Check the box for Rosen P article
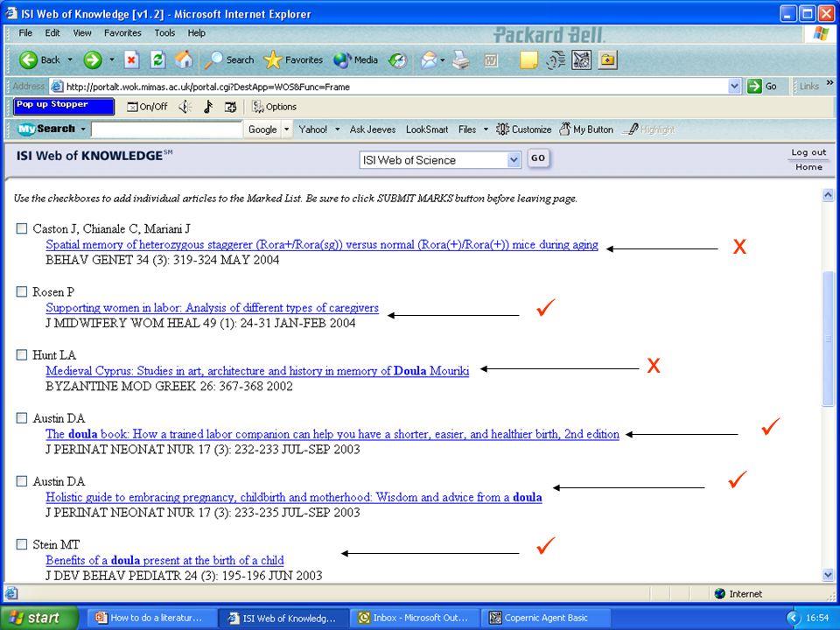 21,292
